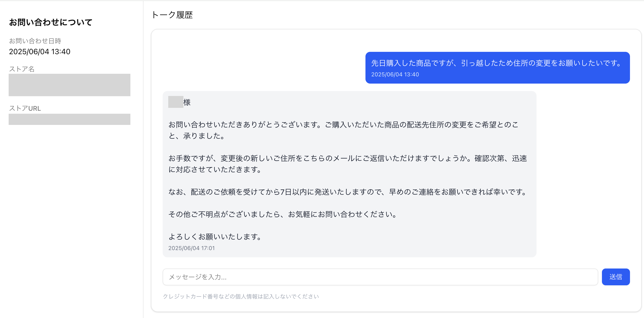Click the reply timestamp 2025/06/04 17:01
Viewport: 644px width, 318px height.
point(192,248)
